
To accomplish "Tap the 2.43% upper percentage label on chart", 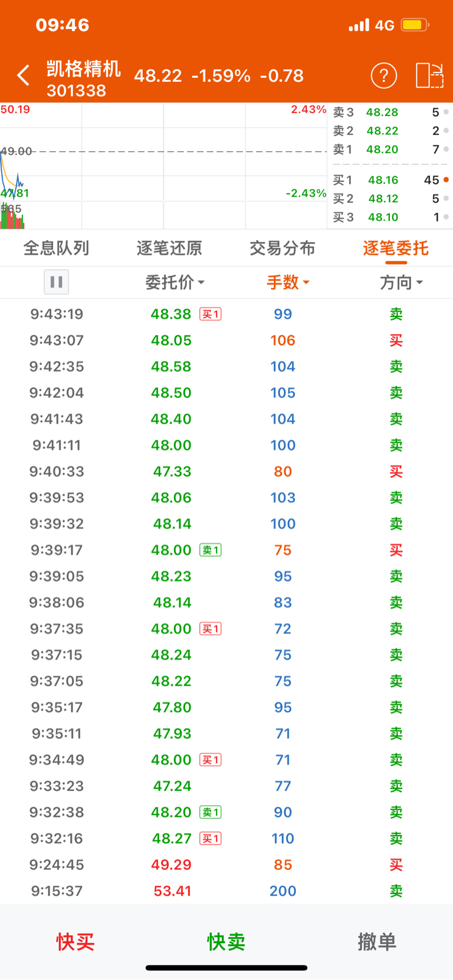I will [308, 110].
